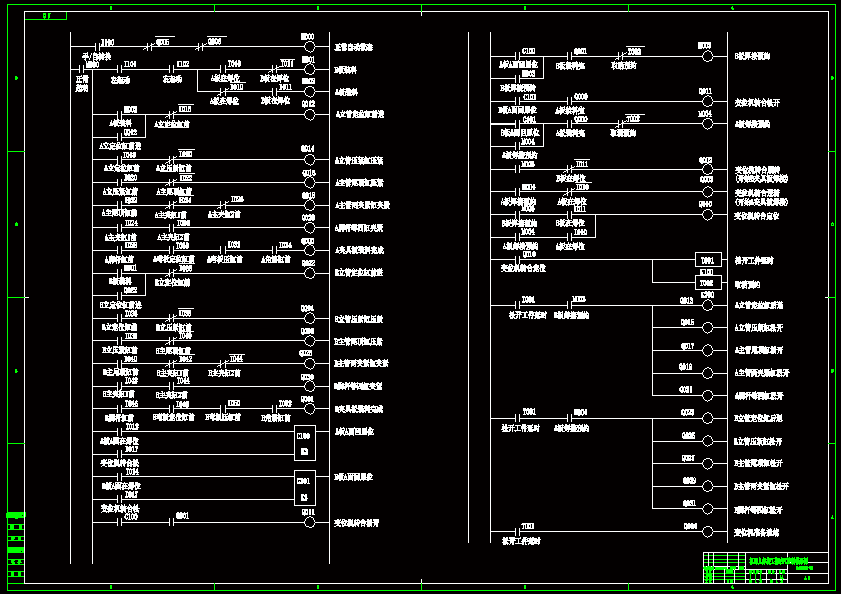841x594 pixels.
Task: Select the Q013 output coil circle
Action: [707, 306]
